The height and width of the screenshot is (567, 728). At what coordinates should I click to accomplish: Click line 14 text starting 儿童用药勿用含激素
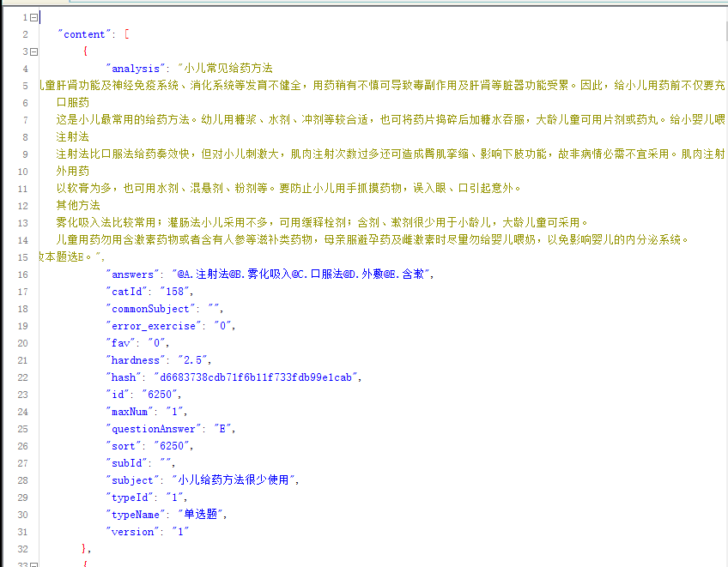tap(372, 240)
